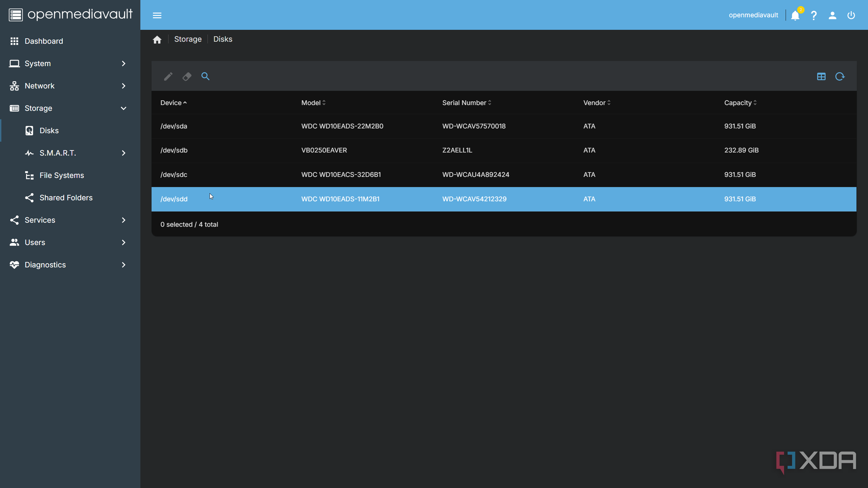Click the Disks breadcrumb link
Screen dimensions: 868x488
(223, 39)
